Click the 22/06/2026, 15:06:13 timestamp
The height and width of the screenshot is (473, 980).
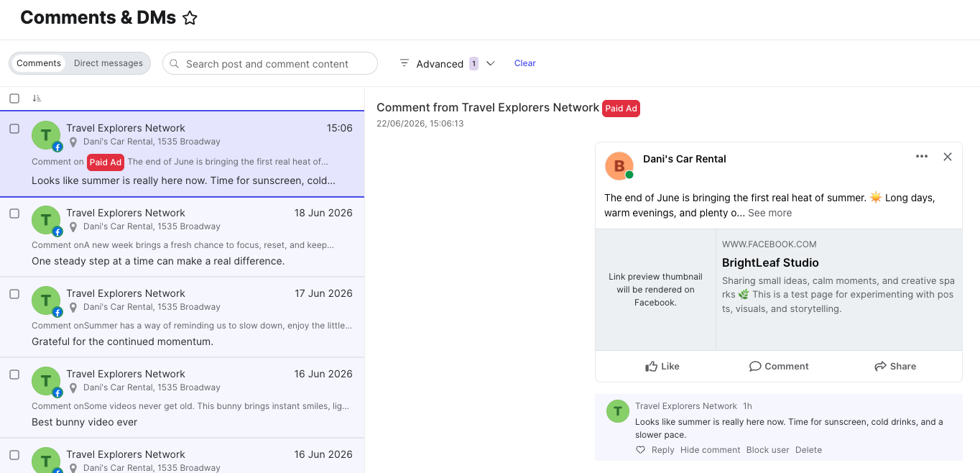420,124
